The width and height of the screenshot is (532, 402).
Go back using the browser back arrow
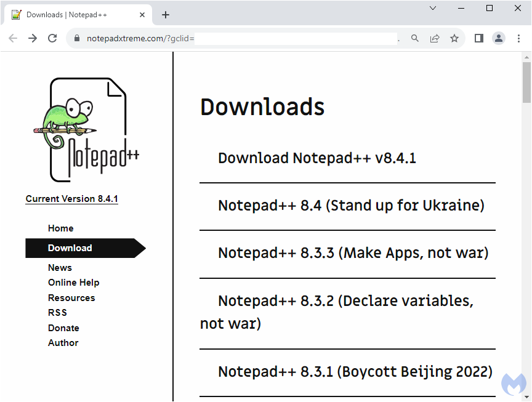click(x=13, y=38)
